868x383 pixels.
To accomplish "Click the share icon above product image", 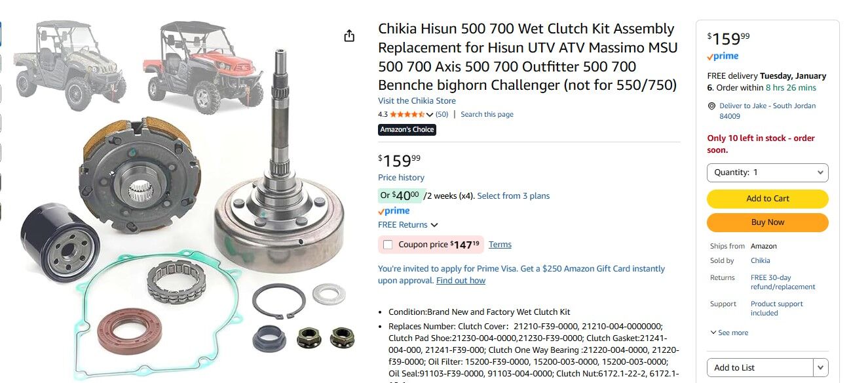I will click(x=349, y=36).
